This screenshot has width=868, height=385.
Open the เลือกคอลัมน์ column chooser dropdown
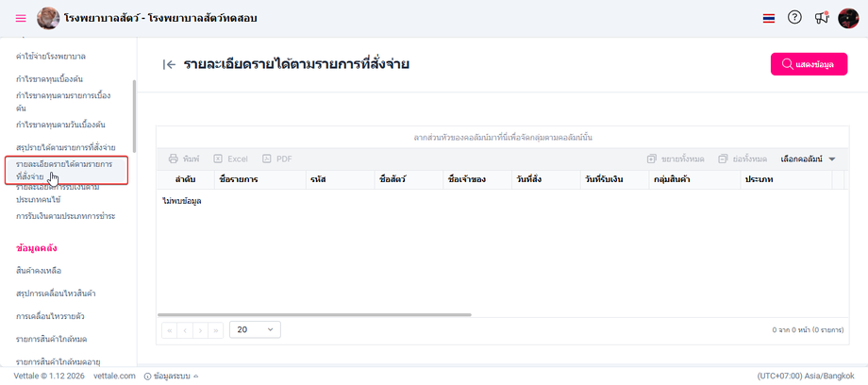[808, 159]
